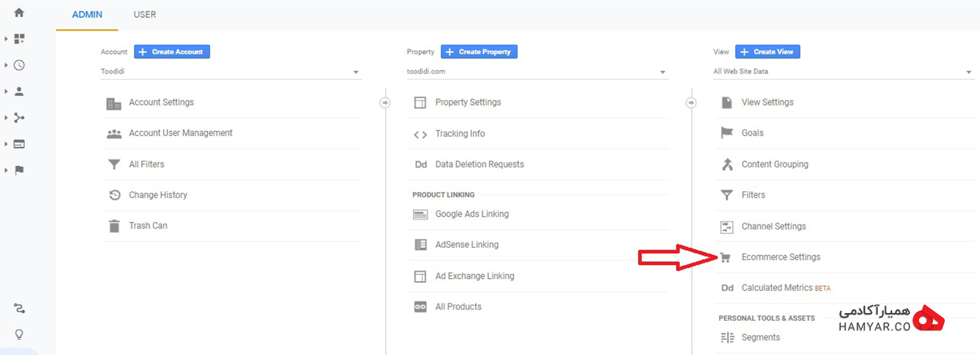
Task: Click the Calculated Metrics Dd icon
Action: [727, 288]
